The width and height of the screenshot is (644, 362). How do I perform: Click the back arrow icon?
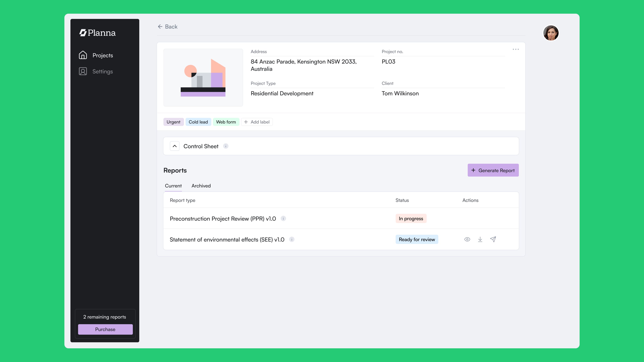click(160, 27)
